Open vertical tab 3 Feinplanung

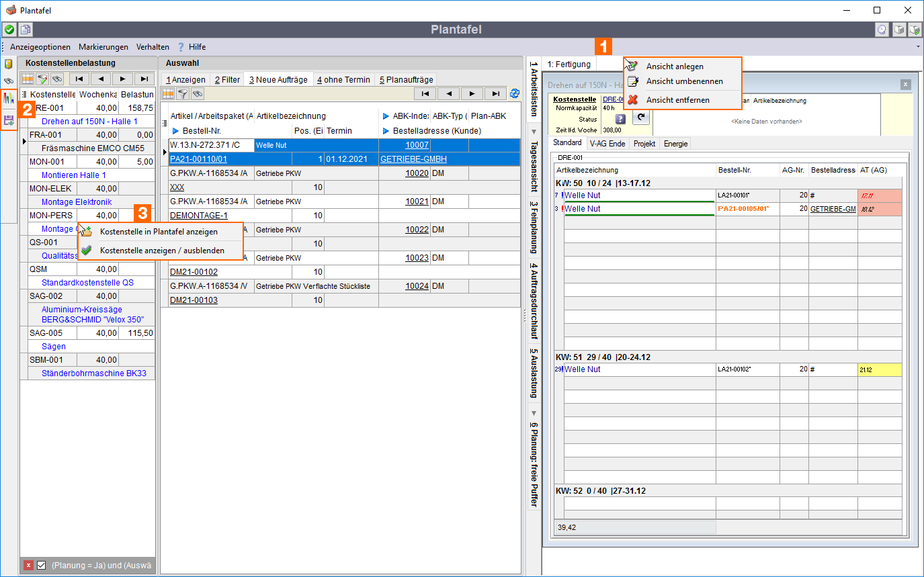tap(534, 228)
